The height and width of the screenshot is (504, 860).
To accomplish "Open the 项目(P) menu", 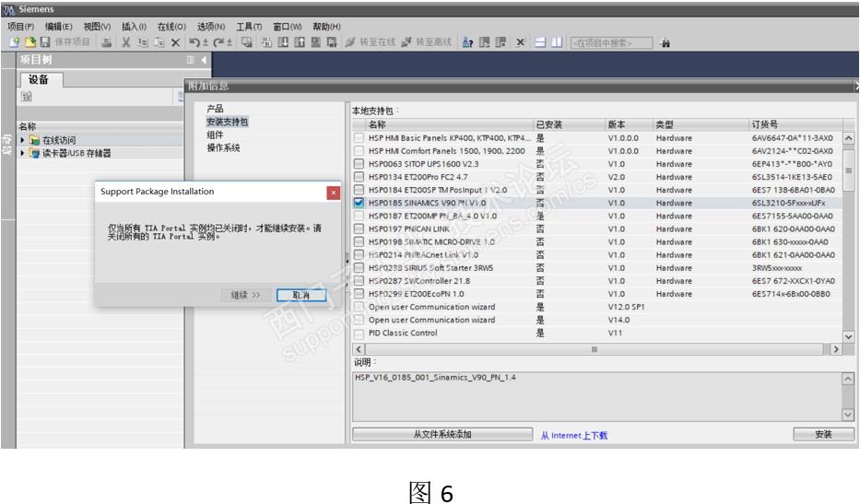I will tap(21, 27).
